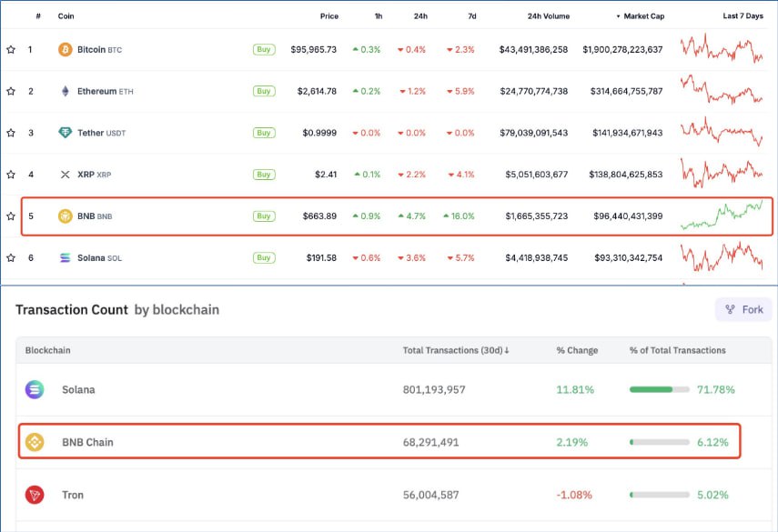Click the Tether USDT logo icon

coord(65,133)
